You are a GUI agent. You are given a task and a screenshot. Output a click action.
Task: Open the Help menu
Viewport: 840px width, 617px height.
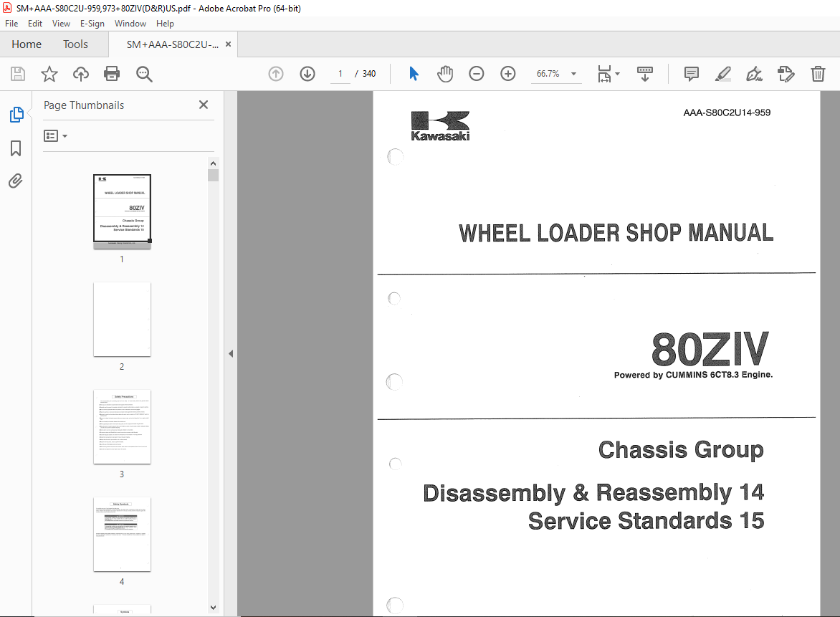click(x=165, y=24)
